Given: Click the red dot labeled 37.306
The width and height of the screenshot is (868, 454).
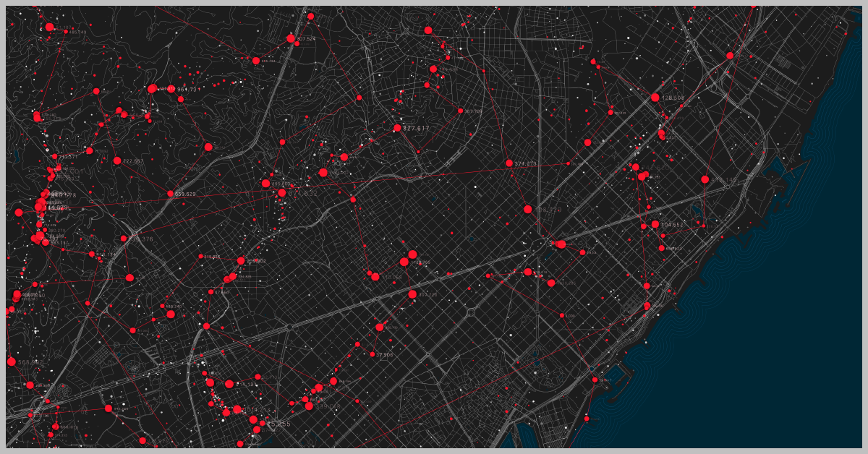Looking at the screenshot, I should [x=372, y=354].
